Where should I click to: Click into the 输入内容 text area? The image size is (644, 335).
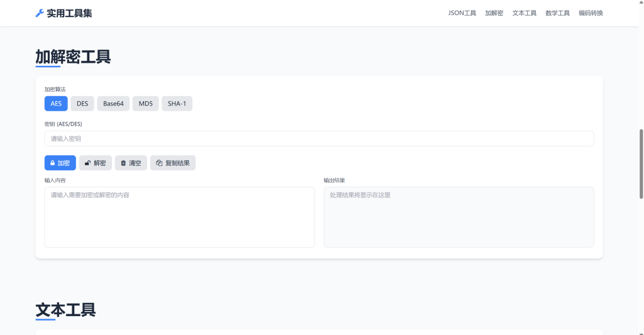coord(179,217)
